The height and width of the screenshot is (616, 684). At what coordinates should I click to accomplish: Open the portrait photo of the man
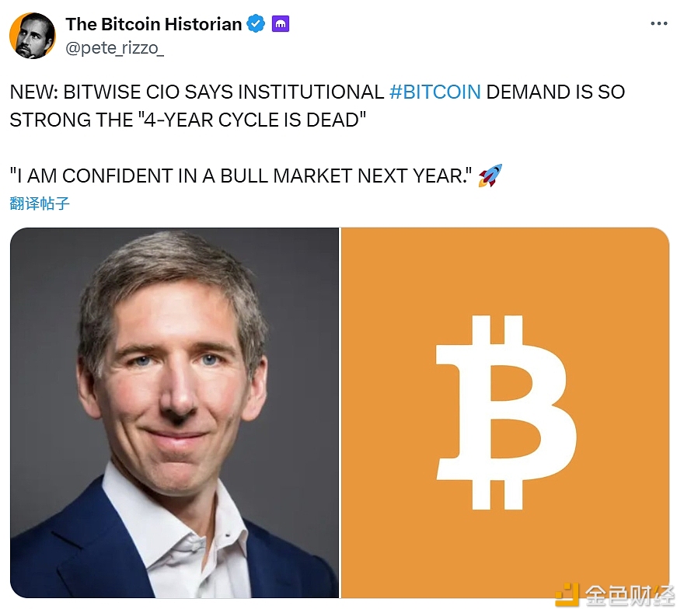[x=174, y=412]
